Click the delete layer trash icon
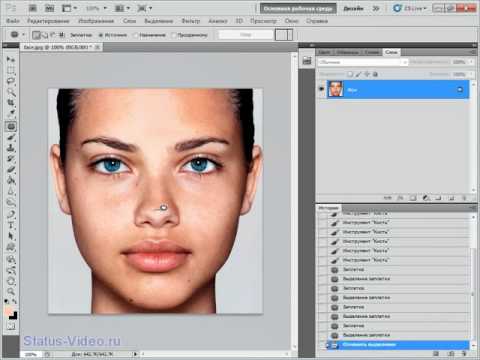480x360 pixels. click(x=464, y=198)
